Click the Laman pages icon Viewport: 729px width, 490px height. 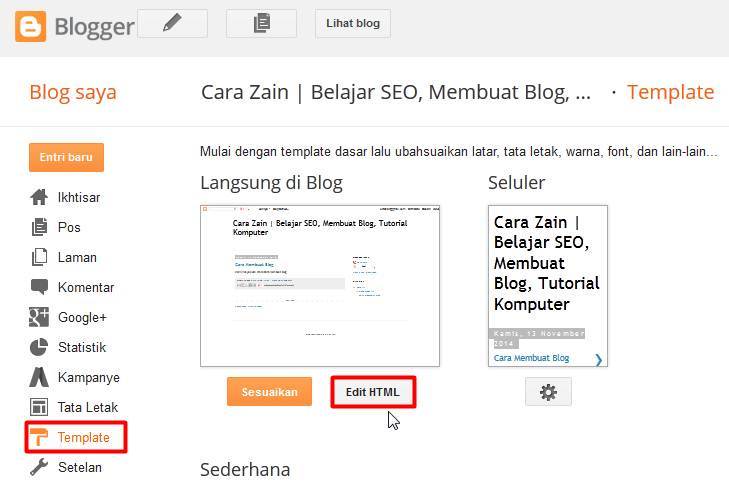point(39,257)
